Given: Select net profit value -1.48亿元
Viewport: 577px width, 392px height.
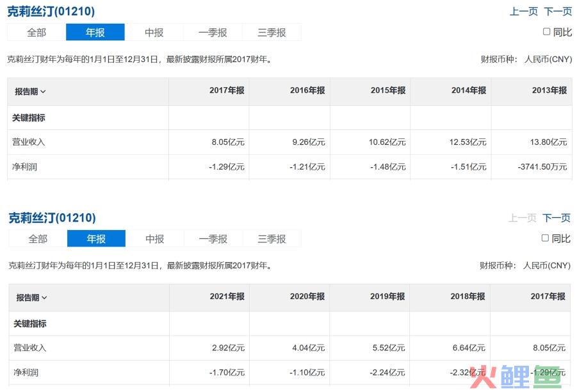Looking at the screenshot, I should [x=388, y=167].
